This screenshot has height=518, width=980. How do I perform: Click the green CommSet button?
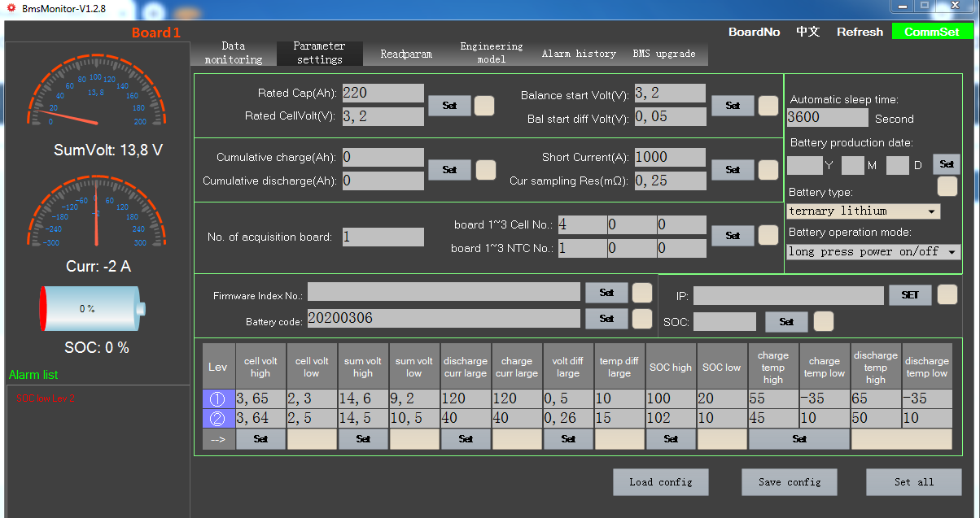click(x=931, y=32)
